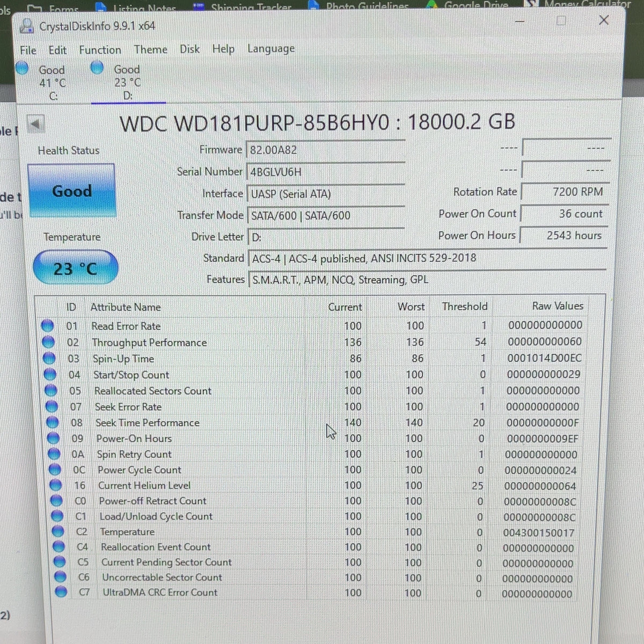Viewport: 644px width, 644px height.
Task: Open the Shipping Tracker bookmark in browser
Action: click(243, 7)
